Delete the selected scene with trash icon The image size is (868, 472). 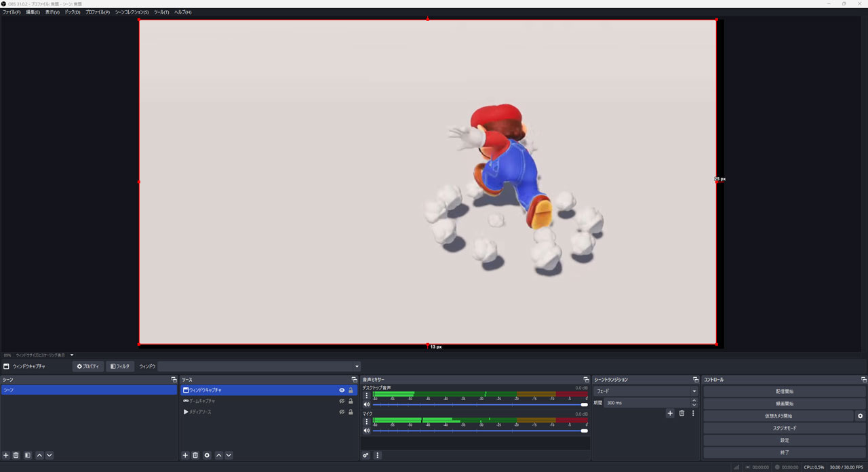pyautogui.click(x=16, y=455)
